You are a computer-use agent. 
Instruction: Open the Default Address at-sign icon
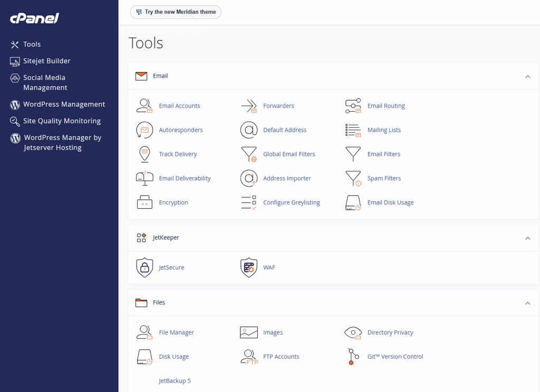point(249,130)
